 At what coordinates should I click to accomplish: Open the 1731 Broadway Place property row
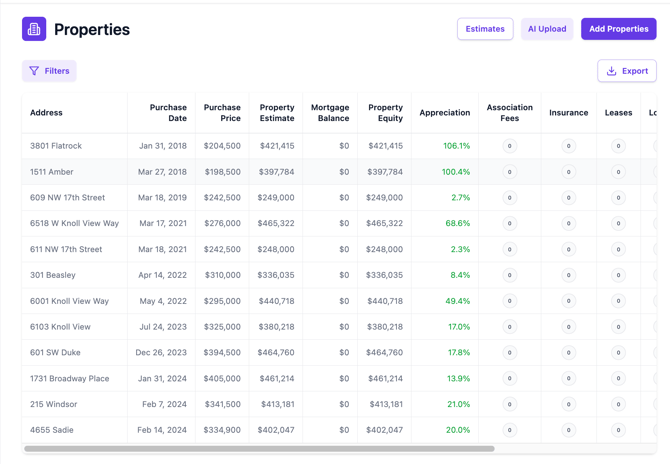[70, 379]
